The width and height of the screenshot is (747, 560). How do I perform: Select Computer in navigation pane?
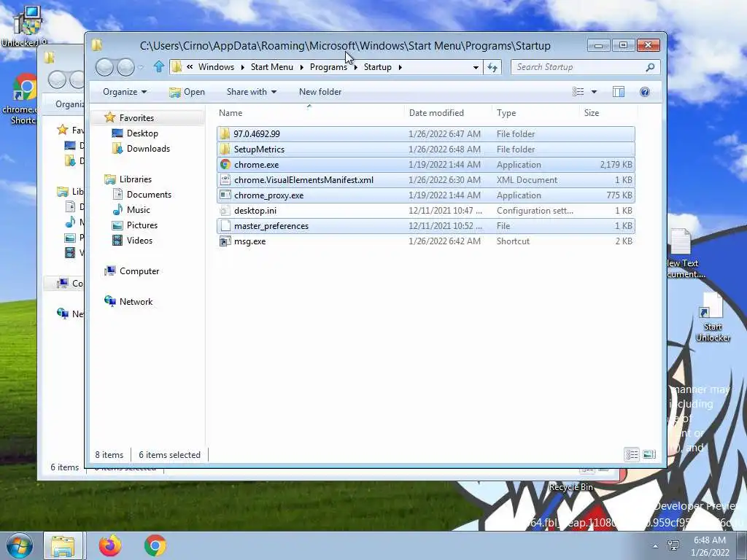(139, 271)
